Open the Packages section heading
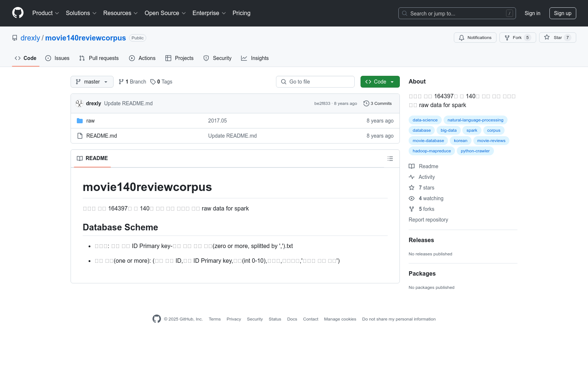 click(x=422, y=273)
